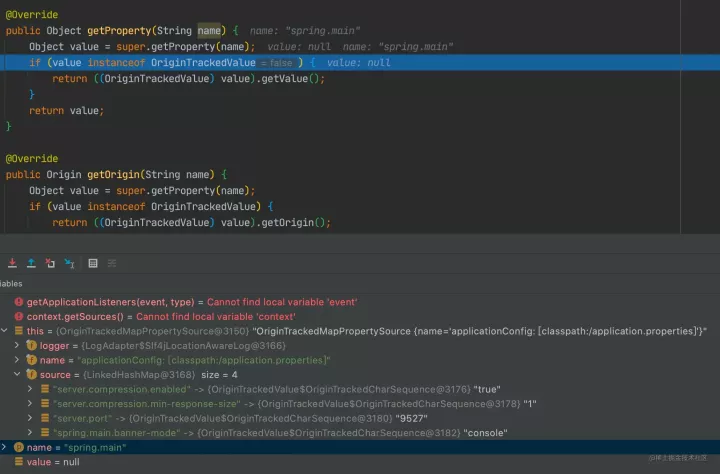
Task: Click the entry icon for spring.main.banner-mode
Action: coord(45,433)
